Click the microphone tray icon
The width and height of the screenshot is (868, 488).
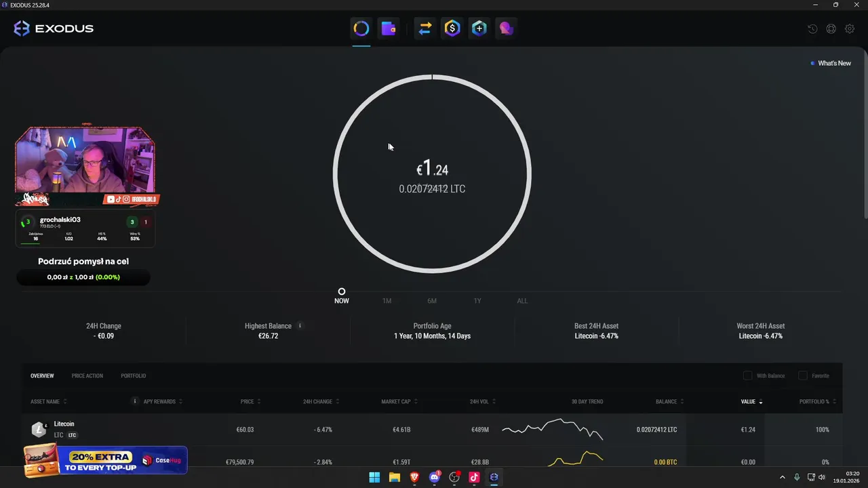797,477
